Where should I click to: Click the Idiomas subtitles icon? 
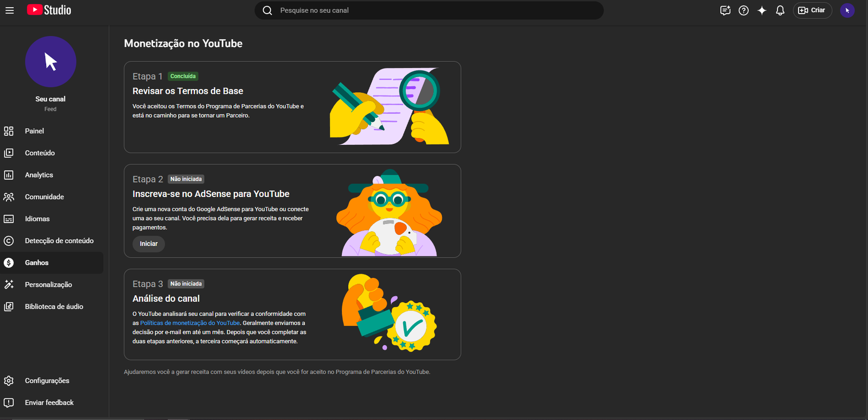tap(9, 219)
